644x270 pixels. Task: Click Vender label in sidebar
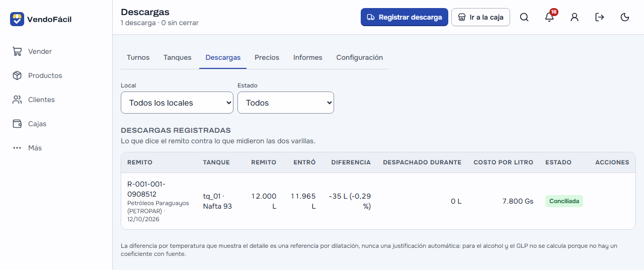40,51
